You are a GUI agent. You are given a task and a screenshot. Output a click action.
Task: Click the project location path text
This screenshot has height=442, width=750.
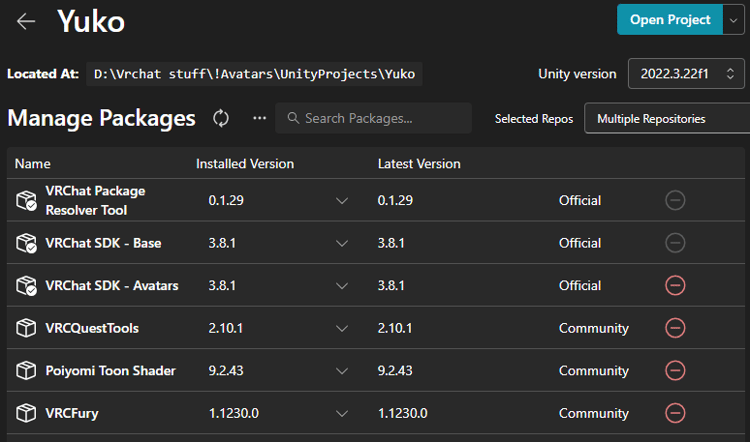[255, 74]
